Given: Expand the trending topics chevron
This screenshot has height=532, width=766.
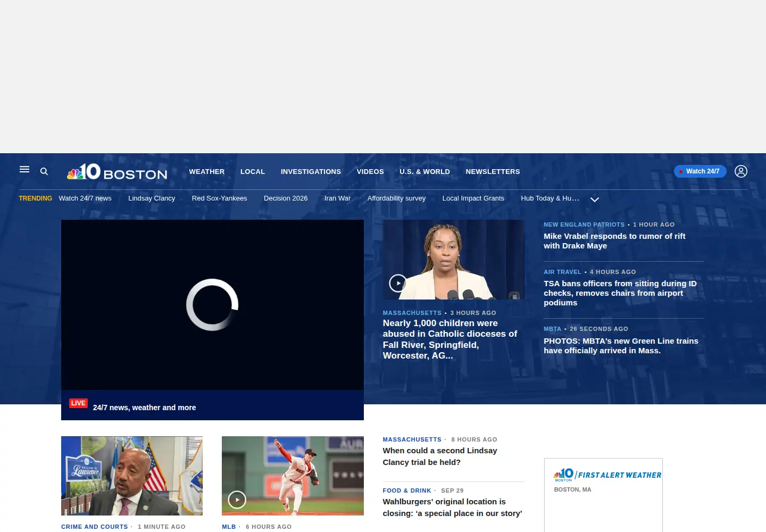Looking at the screenshot, I should (x=595, y=199).
